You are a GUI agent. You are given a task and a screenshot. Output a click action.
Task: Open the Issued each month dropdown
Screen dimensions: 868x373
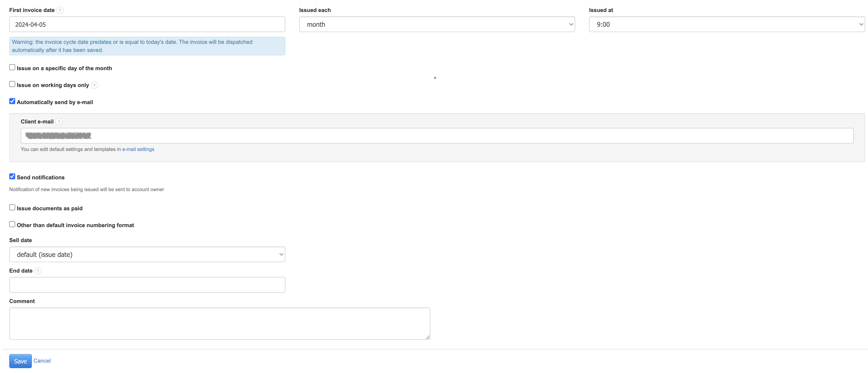click(x=437, y=25)
